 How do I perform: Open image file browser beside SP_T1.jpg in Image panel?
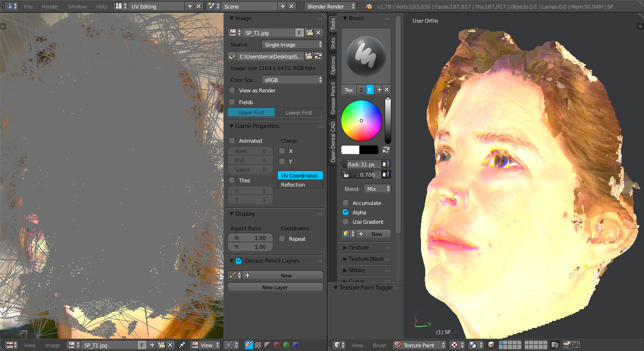click(x=309, y=33)
